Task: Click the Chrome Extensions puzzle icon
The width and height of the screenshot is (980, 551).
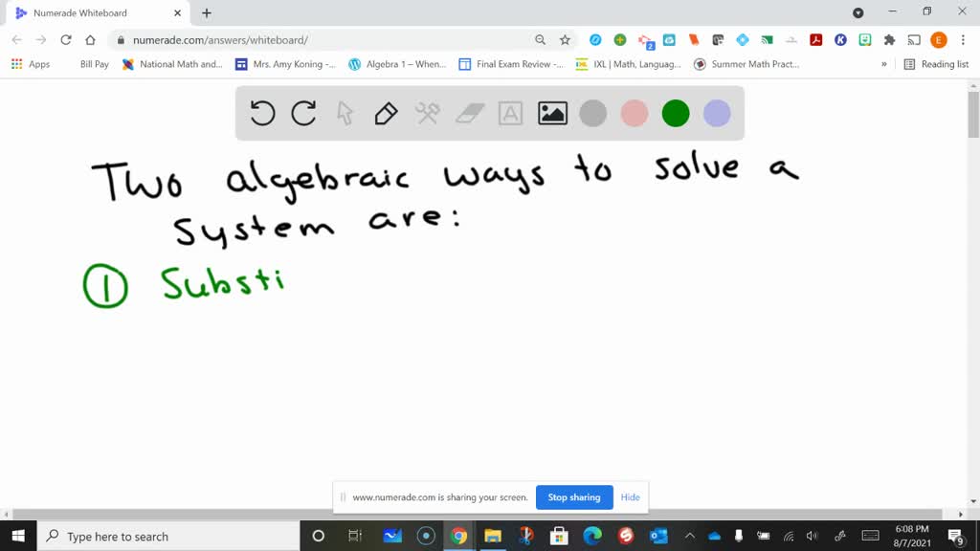Action: click(888, 41)
